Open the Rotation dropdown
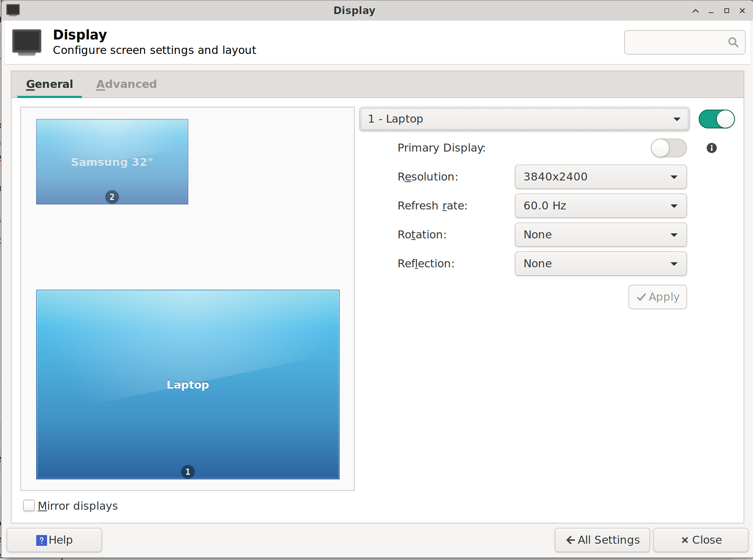 (x=600, y=235)
